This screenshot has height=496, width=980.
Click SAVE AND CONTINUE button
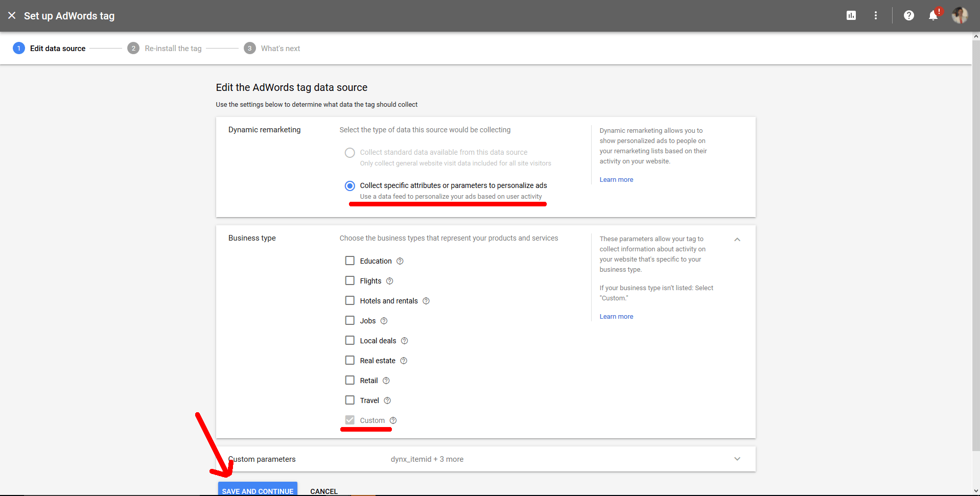tap(258, 489)
